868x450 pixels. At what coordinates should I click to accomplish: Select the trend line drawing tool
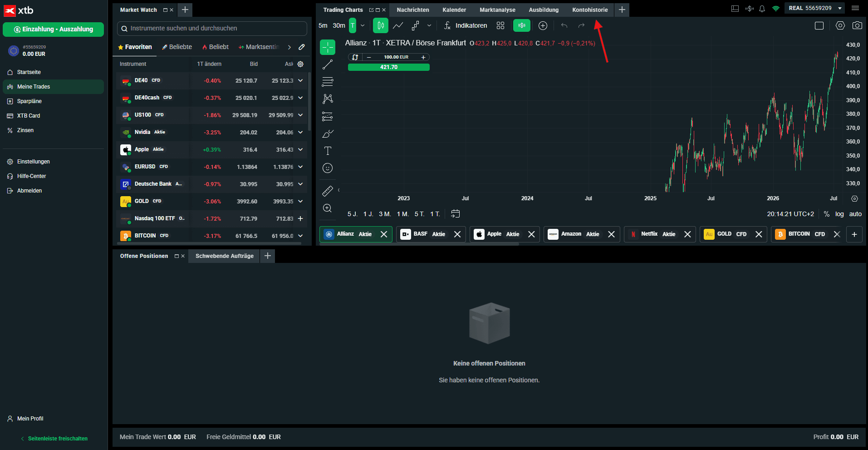tap(328, 64)
